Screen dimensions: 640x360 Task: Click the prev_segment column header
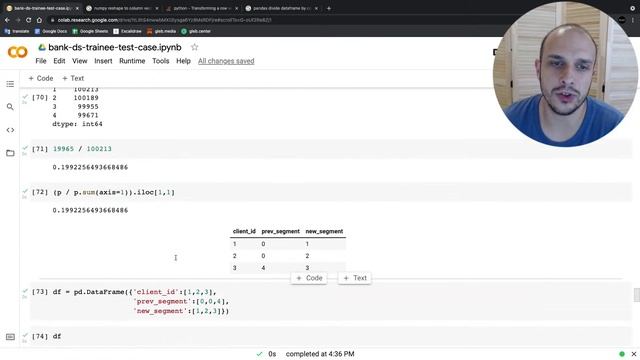pos(280,231)
